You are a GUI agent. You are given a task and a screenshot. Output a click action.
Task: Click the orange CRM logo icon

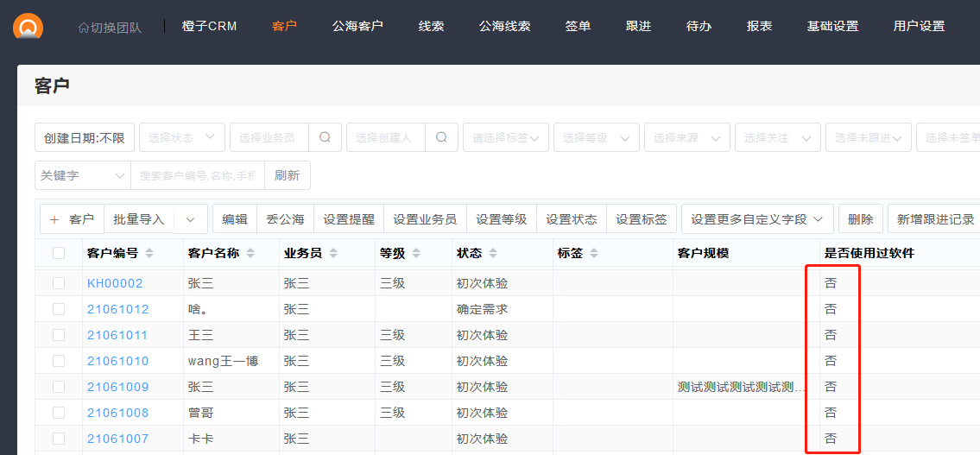click(28, 27)
